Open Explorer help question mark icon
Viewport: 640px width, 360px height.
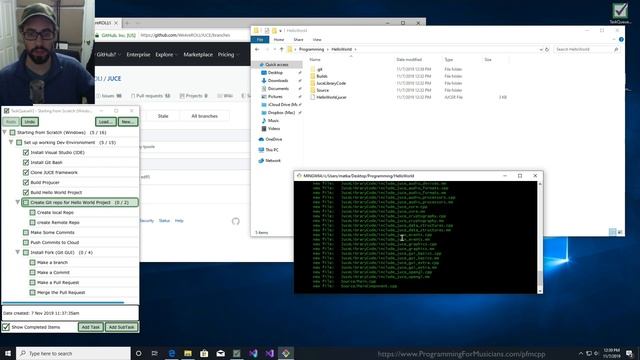coord(621,40)
